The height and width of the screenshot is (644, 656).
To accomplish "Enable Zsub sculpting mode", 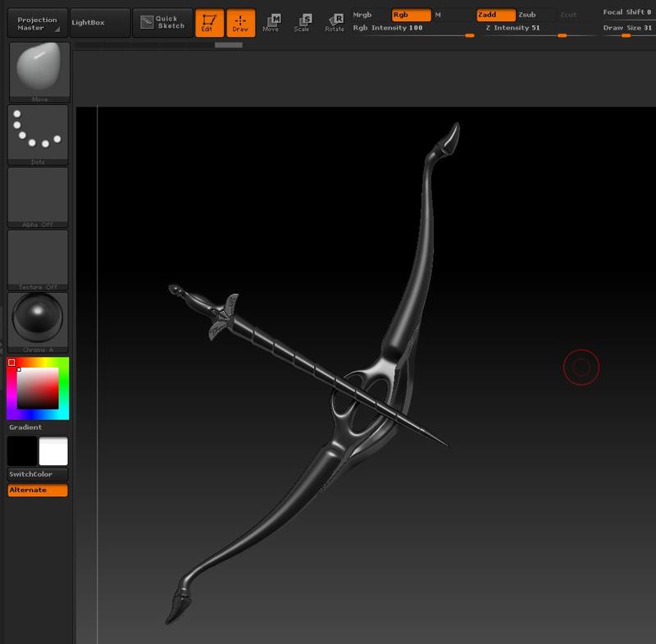I will (529, 14).
